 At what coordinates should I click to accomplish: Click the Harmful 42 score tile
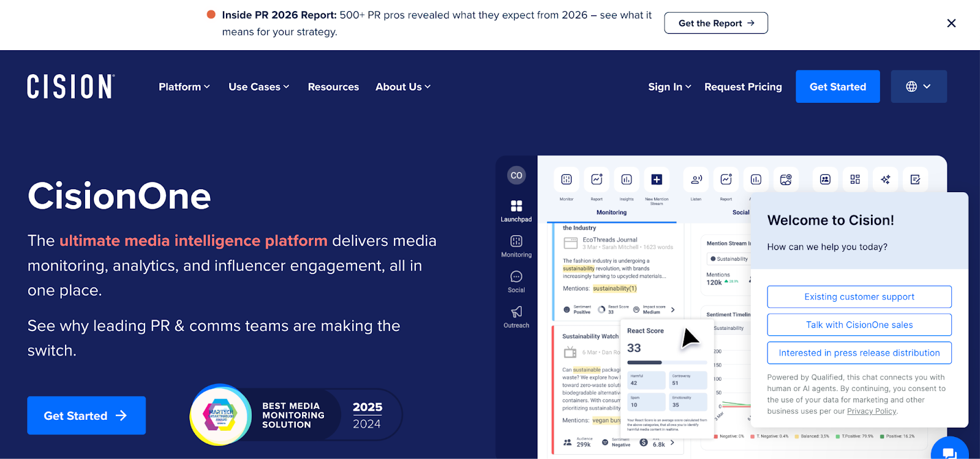click(646, 380)
